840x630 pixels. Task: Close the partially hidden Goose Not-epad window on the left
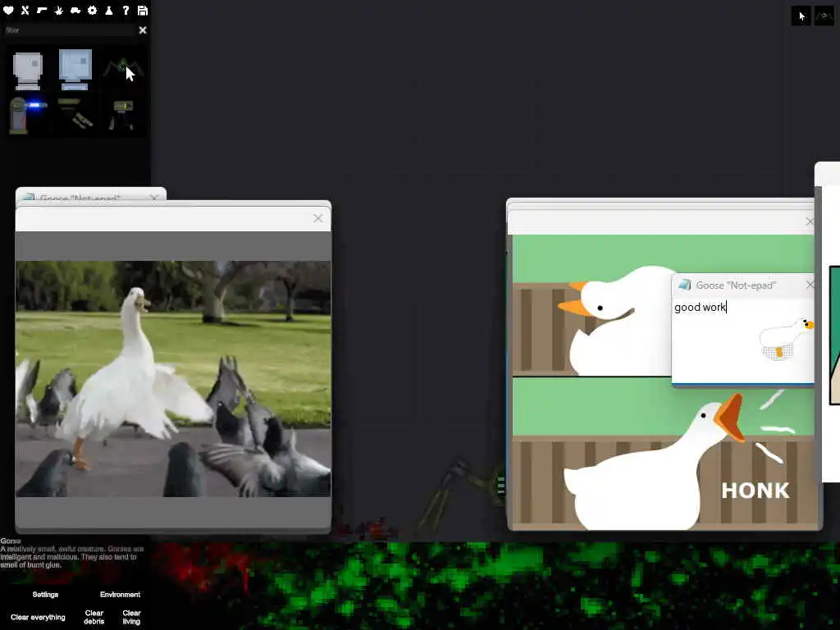[x=154, y=198]
